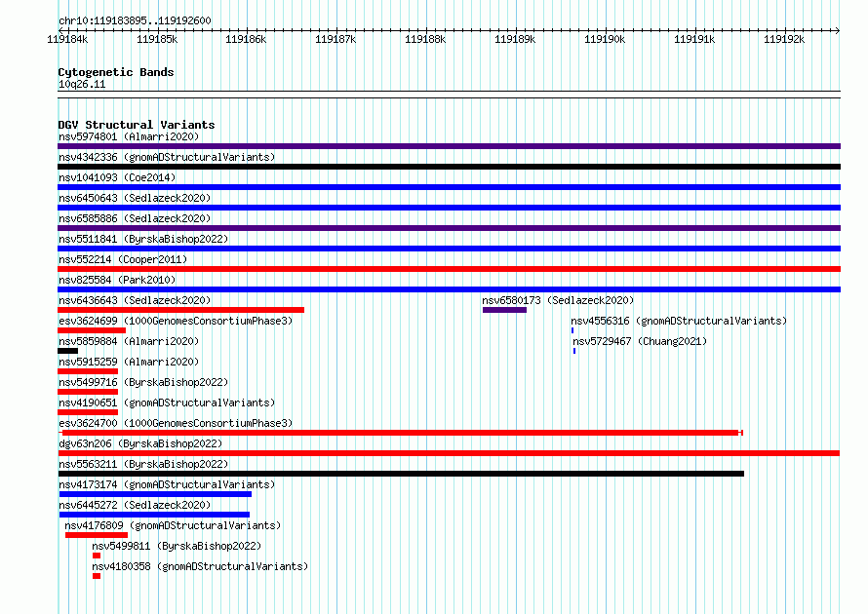Select the nsv6445272 (Sedlazeck2020) label
Viewport: 868px width, 614px height.
pos(135,505)
